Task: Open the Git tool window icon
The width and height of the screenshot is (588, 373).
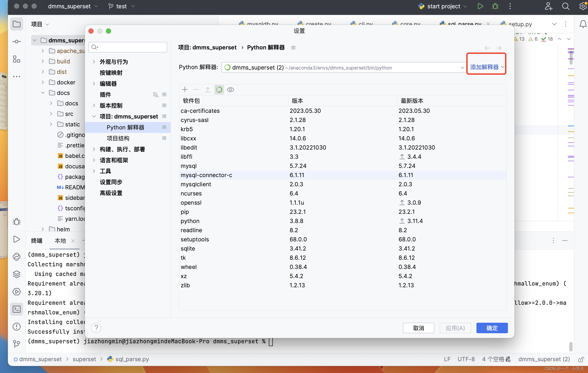Action: [x=17, y=344]
